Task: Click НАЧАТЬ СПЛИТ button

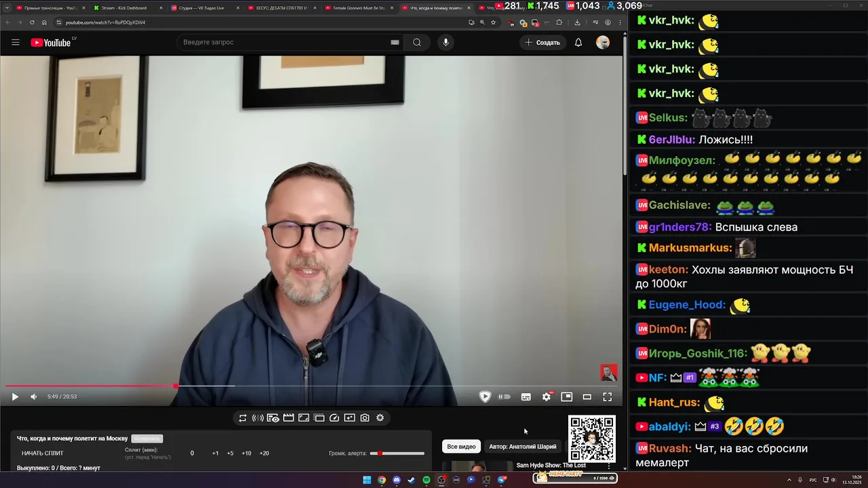Action: coord(43,453)
